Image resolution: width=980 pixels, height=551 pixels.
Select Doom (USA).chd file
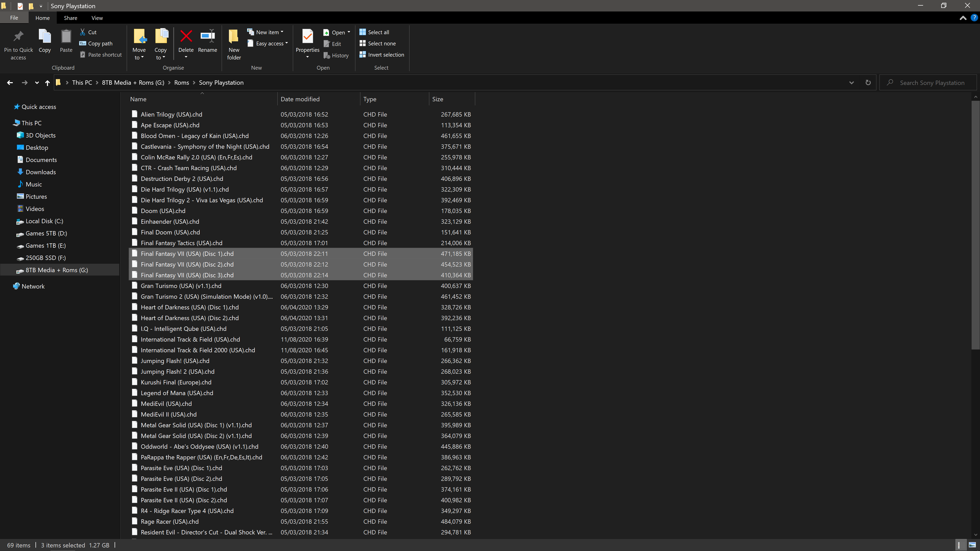pos(301,211)
